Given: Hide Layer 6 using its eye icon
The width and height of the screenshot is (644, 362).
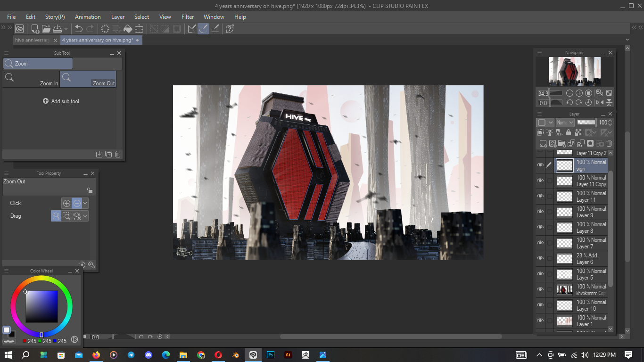Looking at the screenshot, I should pyautogui.click(x=540, y=258).
